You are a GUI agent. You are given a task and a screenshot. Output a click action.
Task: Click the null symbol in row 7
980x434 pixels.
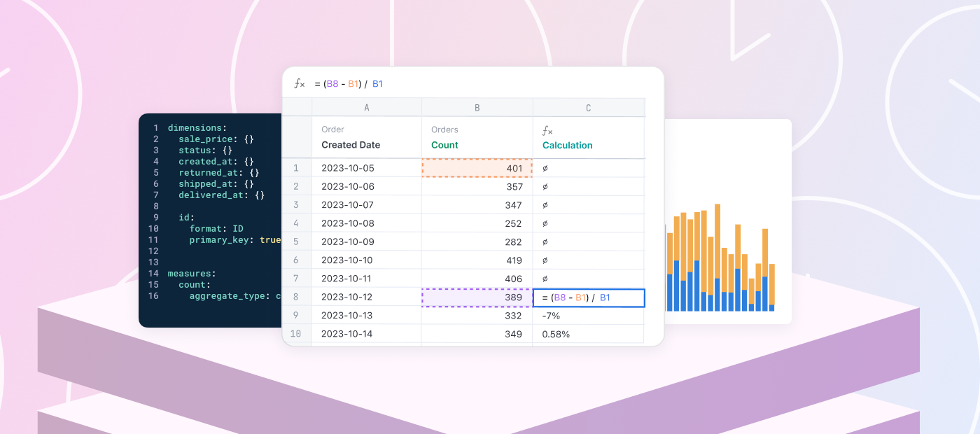click(x=545, y=279)
